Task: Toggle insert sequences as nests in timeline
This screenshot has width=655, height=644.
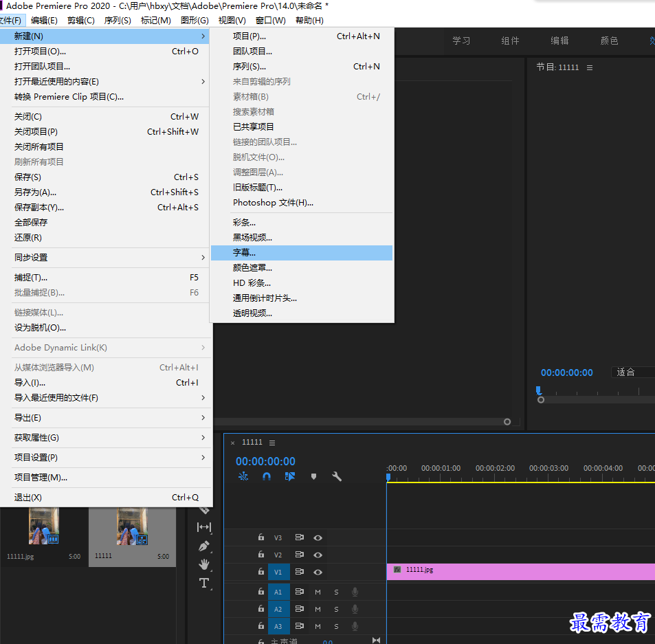Action: (243, 476)
